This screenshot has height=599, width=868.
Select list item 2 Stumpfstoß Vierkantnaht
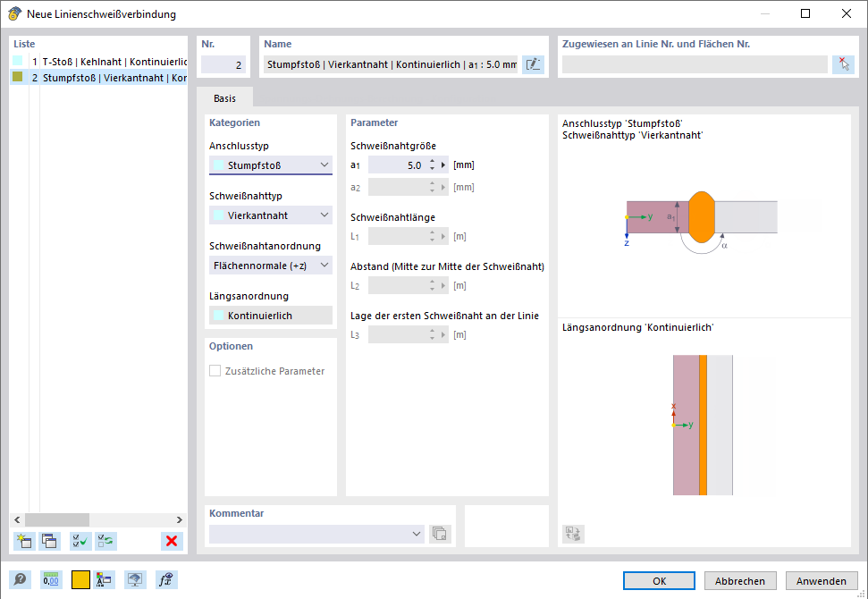[x=98, y=78]
